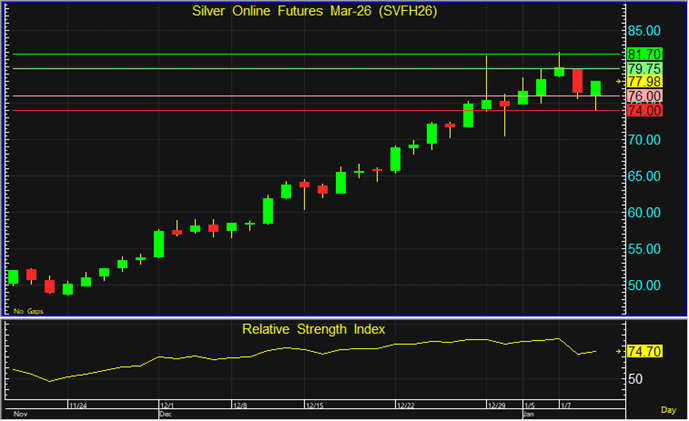Click the Day timeframe label
This screenshot has height=421, width=689.
[669, 411]
